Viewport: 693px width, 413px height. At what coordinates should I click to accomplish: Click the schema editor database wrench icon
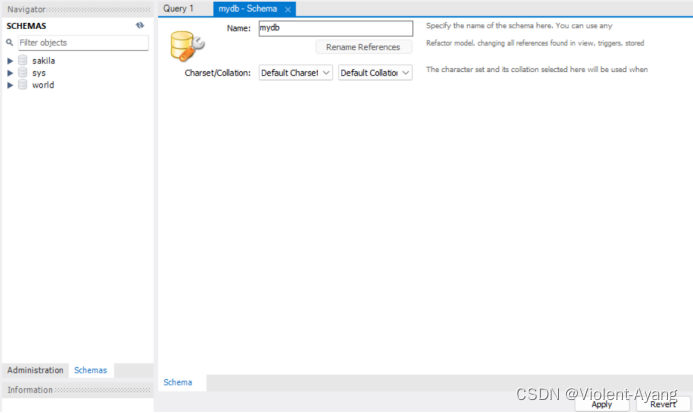[187, 46]
